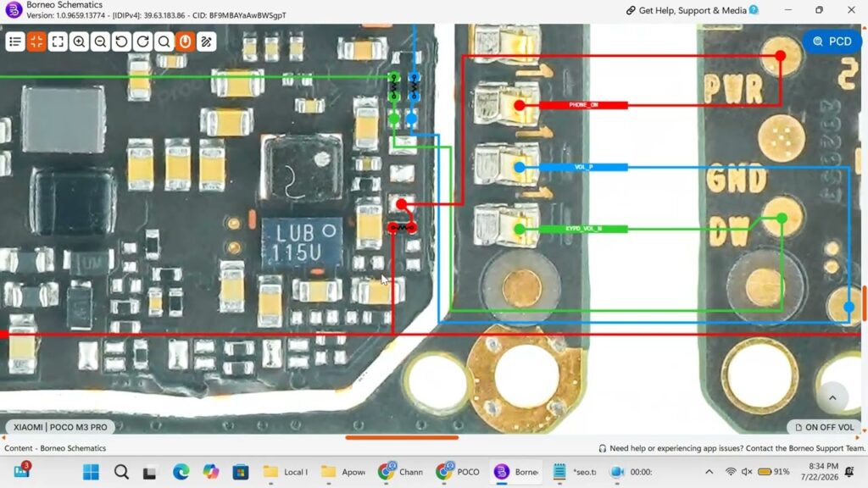Launch Microsoft Edge from the taskbar
868x488 pixels.
point(181,472)
